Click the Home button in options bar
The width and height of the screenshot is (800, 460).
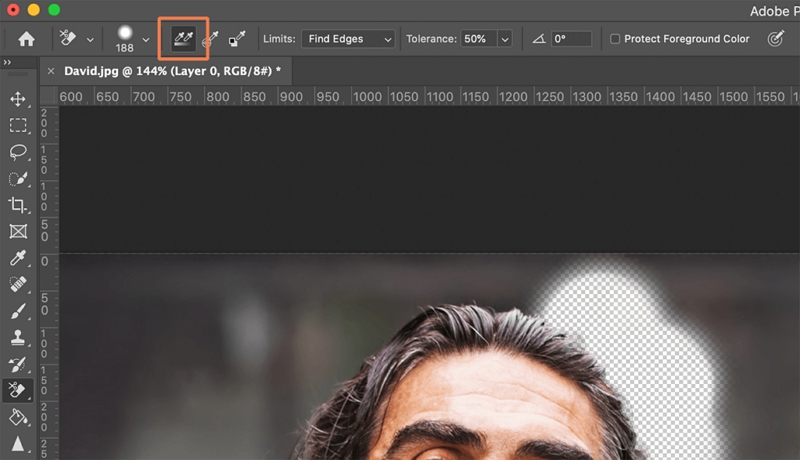(26, 39)
